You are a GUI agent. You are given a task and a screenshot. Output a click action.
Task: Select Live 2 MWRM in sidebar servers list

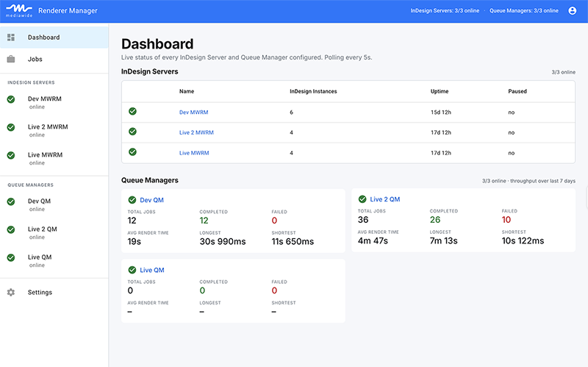click(54, 130)
